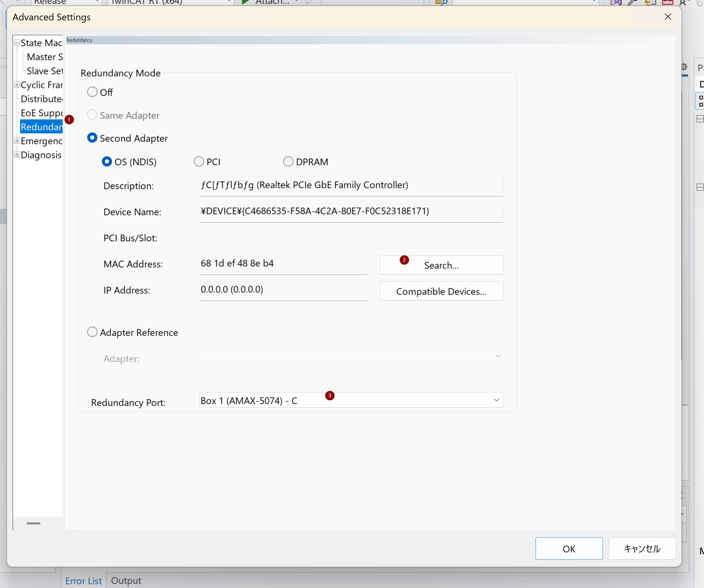Expand the Cyclic Frames tree node
The height and width of the screenshot is (588, 704).
coord(16,85)
